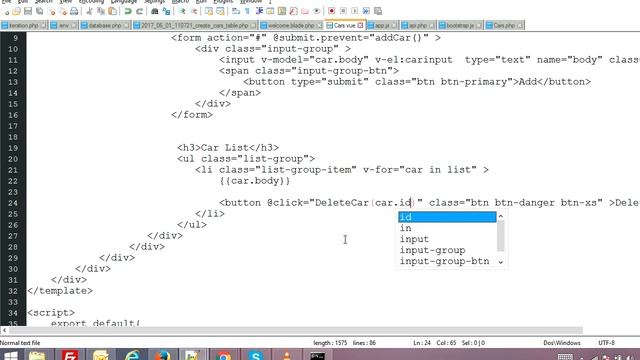Screen dimensions: 640x360
Task: Click the Print toolbar icon
Action: tap(74, 11)
